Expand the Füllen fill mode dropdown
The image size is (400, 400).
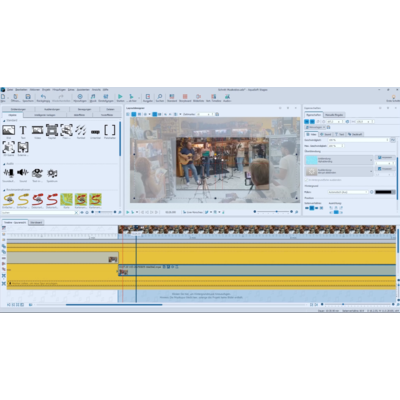(348, 192)
